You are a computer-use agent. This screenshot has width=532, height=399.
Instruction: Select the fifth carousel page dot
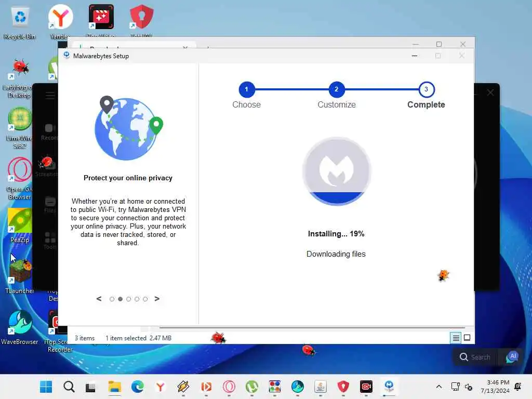[x=145, y=299]
